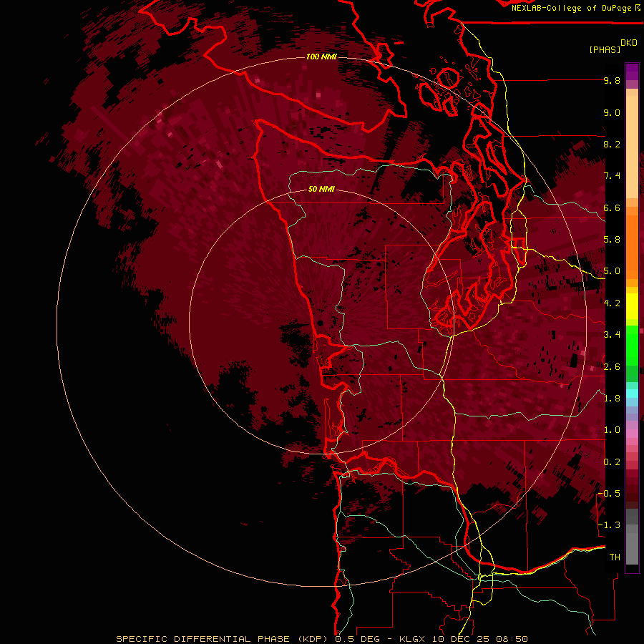
Task: Click the TH label on color scale
Action: pyautogui.click(x=615, y=557)
